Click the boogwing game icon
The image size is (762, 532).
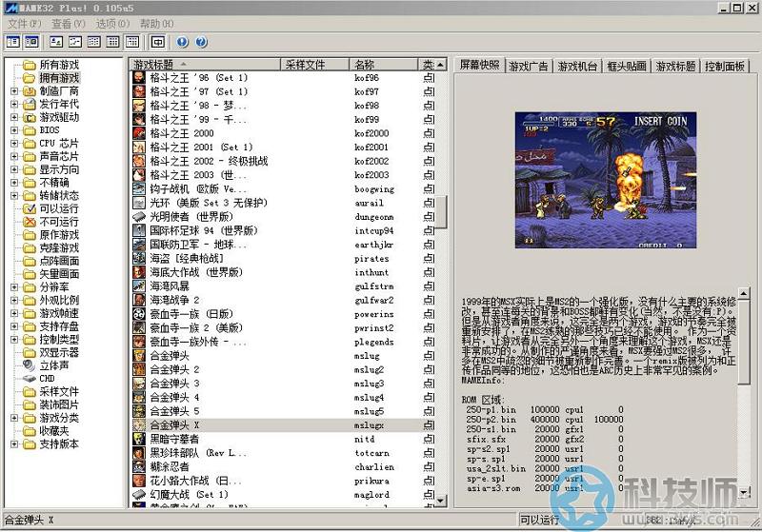coord(139,188)
